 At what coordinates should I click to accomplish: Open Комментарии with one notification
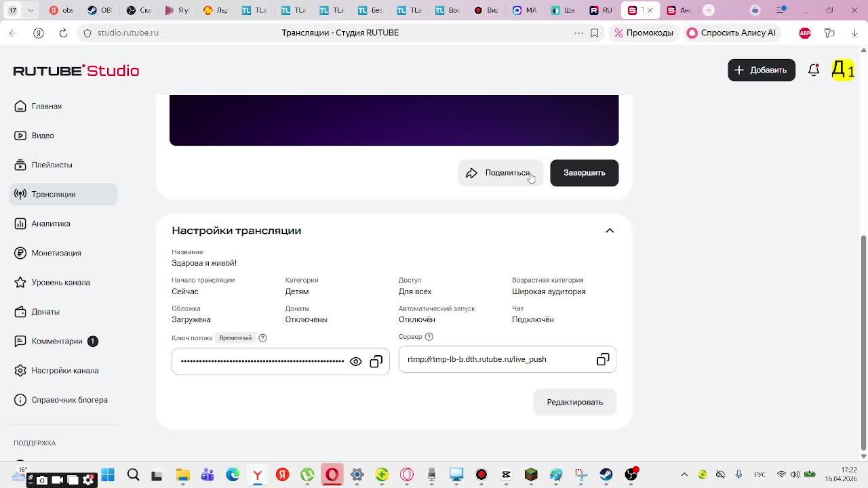57,341
